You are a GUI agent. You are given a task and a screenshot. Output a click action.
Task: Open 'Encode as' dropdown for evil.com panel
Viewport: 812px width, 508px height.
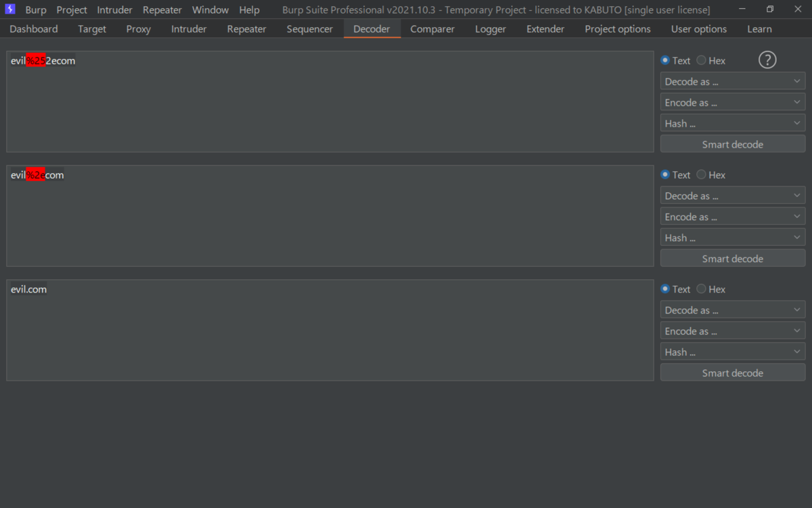[733, 331]
